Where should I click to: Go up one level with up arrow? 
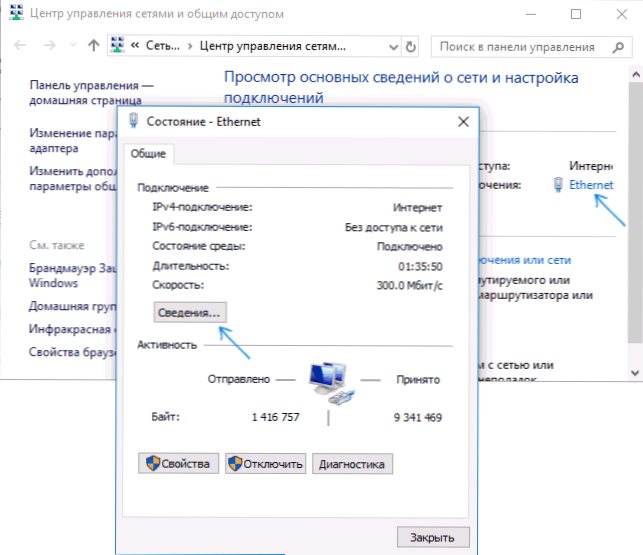coord(94,45)
